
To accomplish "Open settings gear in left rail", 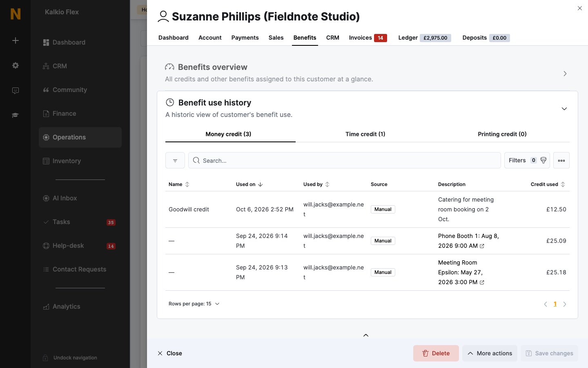I will 16,65.
